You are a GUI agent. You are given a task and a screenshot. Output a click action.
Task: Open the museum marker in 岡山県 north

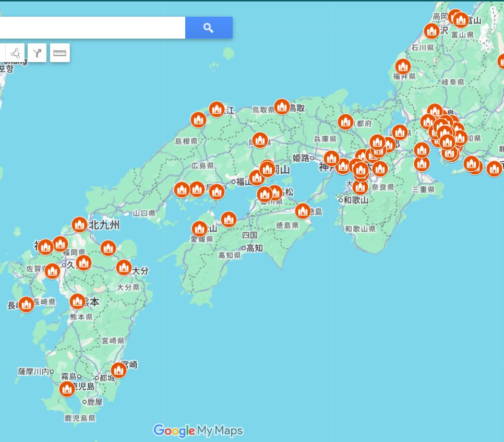(260, 140)
